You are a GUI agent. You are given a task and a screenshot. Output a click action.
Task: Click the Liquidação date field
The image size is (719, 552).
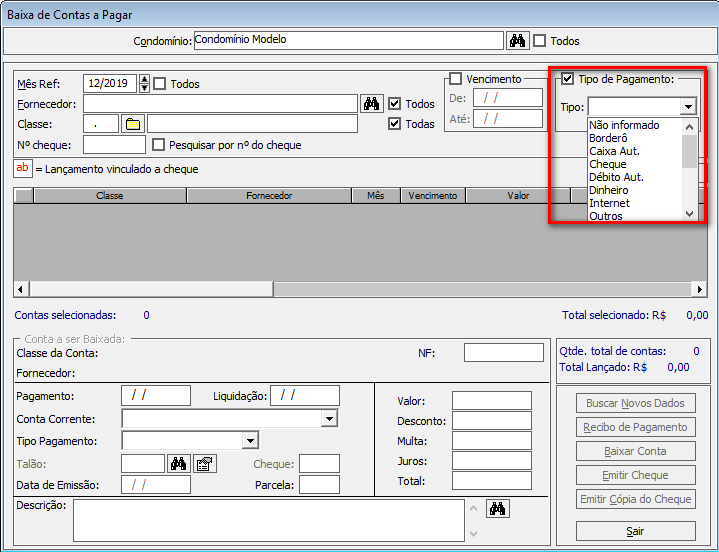tap(305, 396)
